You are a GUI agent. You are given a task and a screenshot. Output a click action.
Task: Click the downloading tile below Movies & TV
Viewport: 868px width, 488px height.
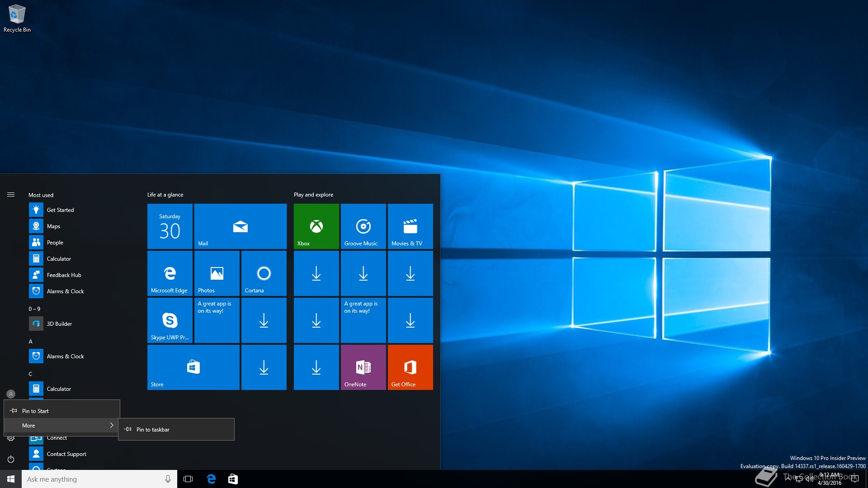(x=410, y=273)
